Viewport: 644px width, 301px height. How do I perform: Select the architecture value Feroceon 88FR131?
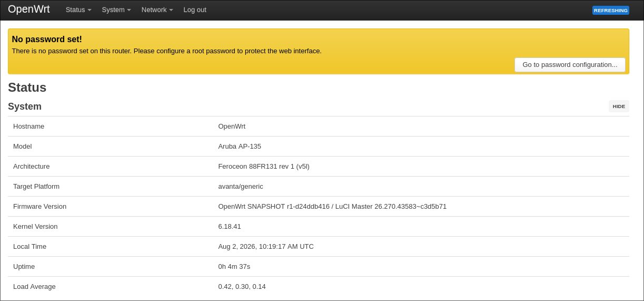tap(264, 167)
